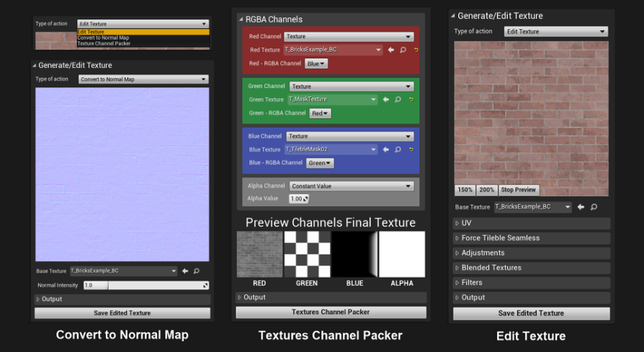Click the GREEN channel checkerboard preview thumbnail
Viewport: 644px width, 352px height.
307,254
